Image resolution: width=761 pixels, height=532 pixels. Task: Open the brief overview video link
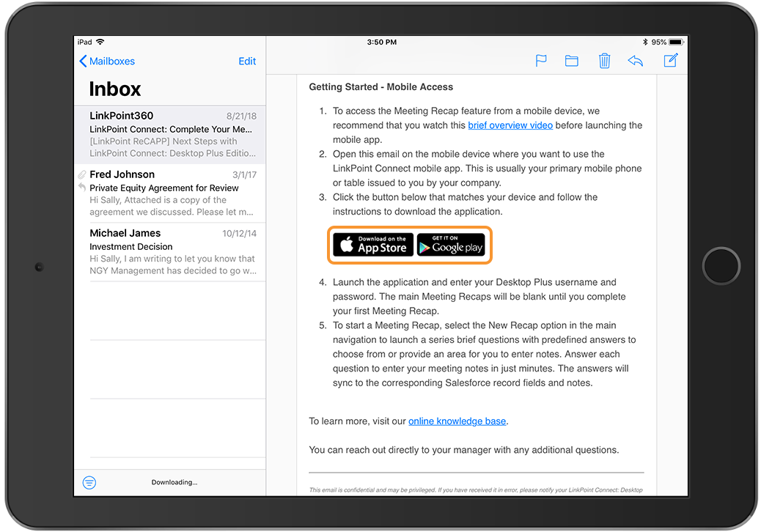(510, 125)
